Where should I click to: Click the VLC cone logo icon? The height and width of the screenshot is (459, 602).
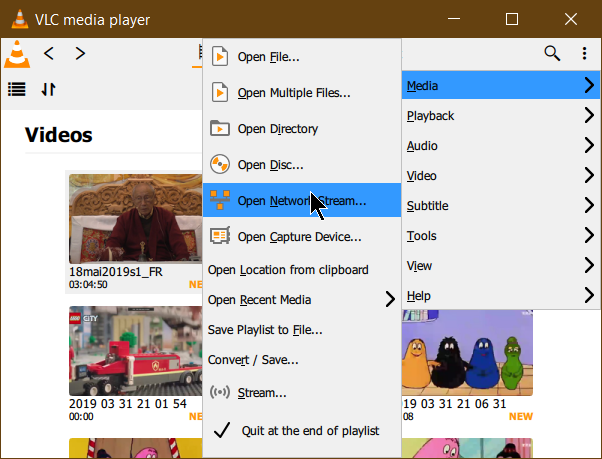[x=17, y=54]
